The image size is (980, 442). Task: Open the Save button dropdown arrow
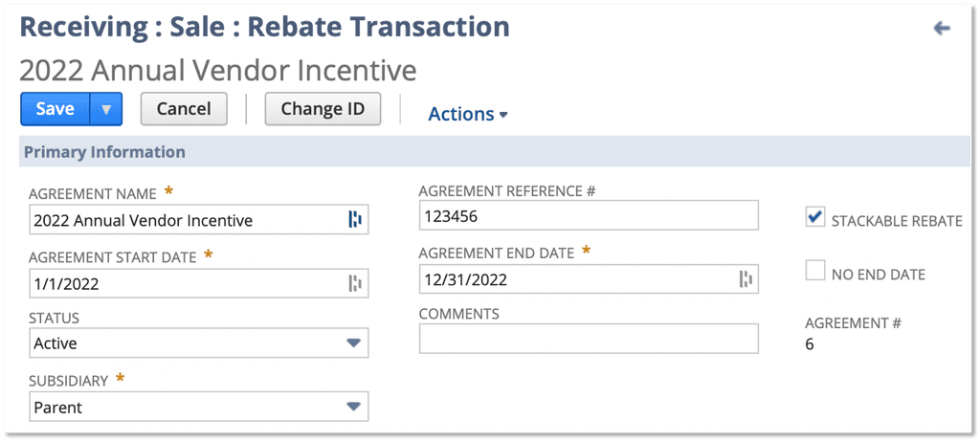coord(105,109)
